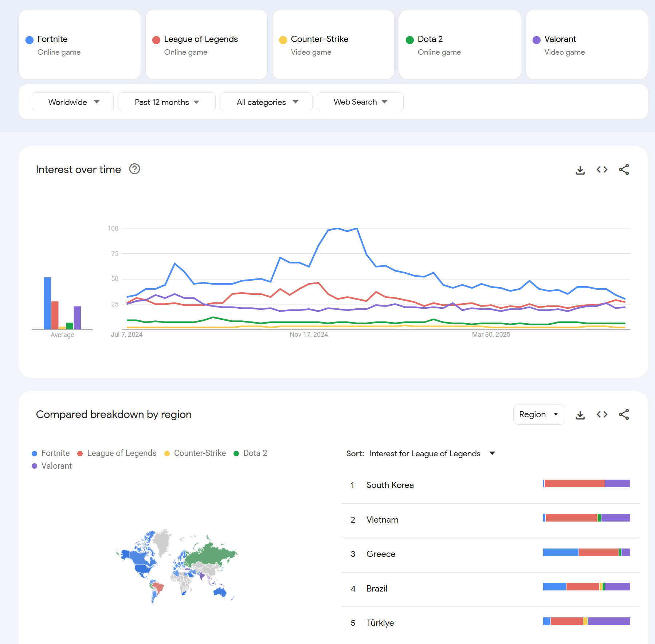Open the All categories dropdown
Viewport: 655px width, 644px height.
[x=266, y=102]
